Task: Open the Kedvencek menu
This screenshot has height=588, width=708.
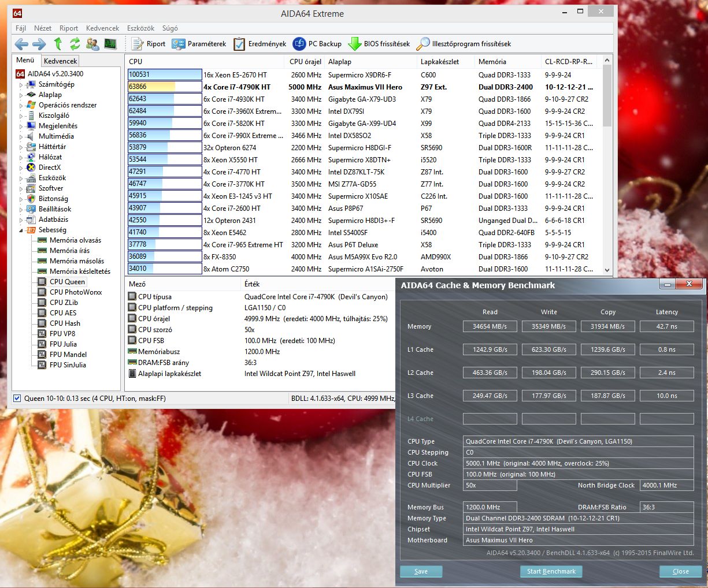Action: click(102, 28)
